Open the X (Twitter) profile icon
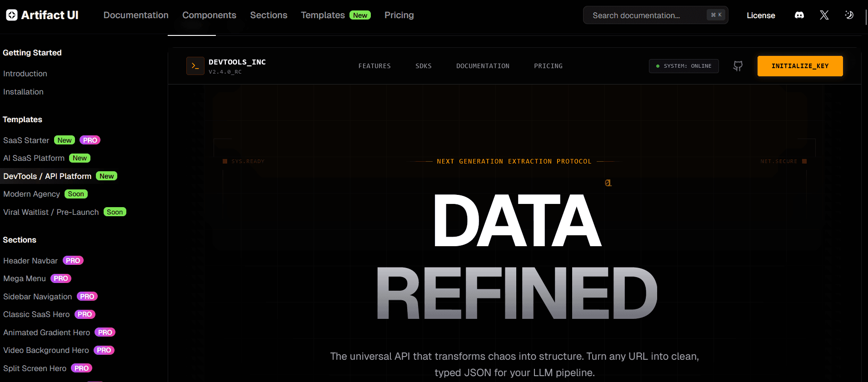The width and height of the screenshot is (868, 382). tap(824, 15)
